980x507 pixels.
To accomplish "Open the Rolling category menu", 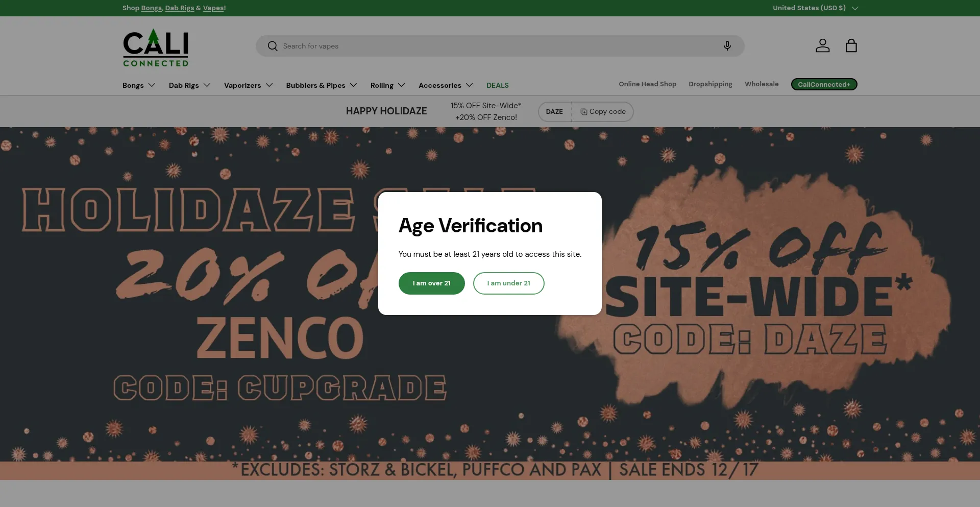I will coord(387,85).
